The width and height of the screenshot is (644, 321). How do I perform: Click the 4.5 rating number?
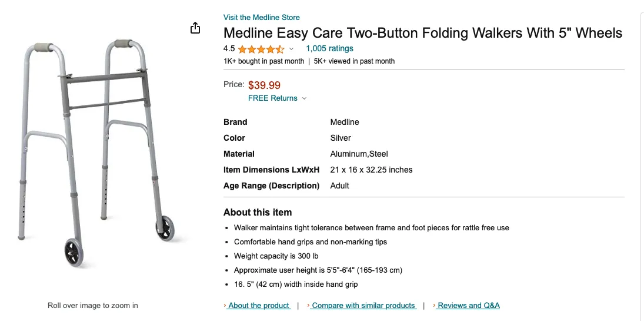point(229,49)
